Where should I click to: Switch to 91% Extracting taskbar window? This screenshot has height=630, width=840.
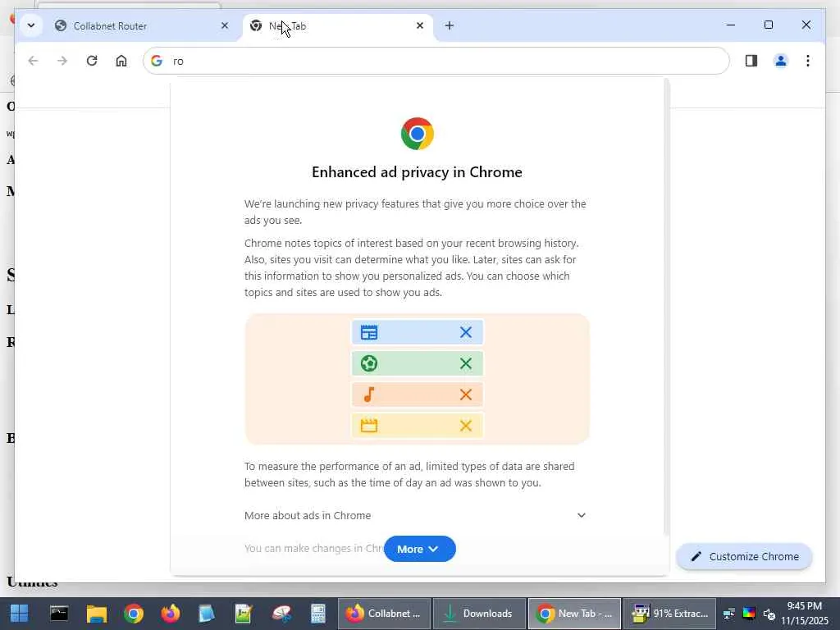669,614
